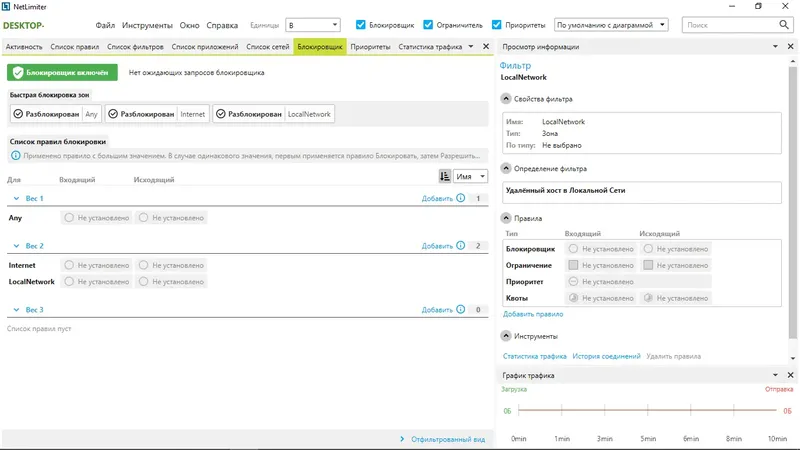Screen dimensions: 800x450
Task: Close the tab strip with X icon
Action: coord(486,46)
